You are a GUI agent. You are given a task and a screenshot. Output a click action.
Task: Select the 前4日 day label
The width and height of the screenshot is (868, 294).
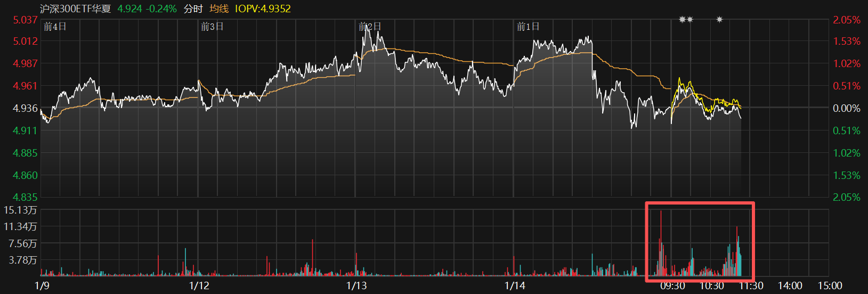coord(55,27)
